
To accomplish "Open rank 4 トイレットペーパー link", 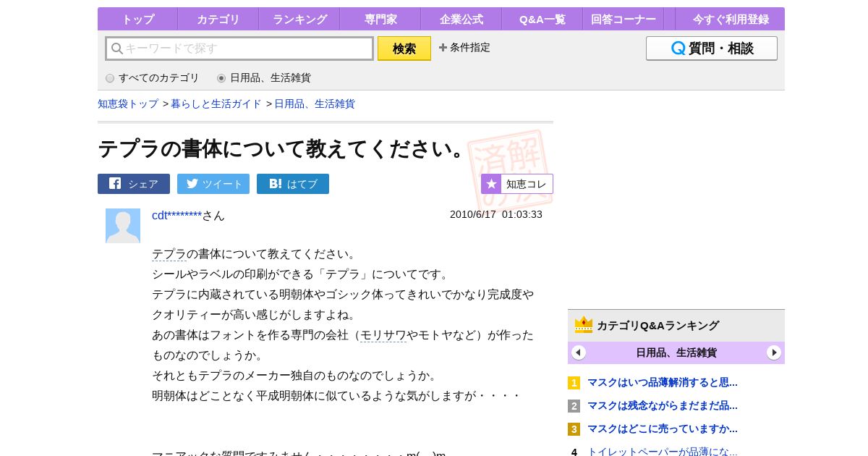I will tap(663, 451).
